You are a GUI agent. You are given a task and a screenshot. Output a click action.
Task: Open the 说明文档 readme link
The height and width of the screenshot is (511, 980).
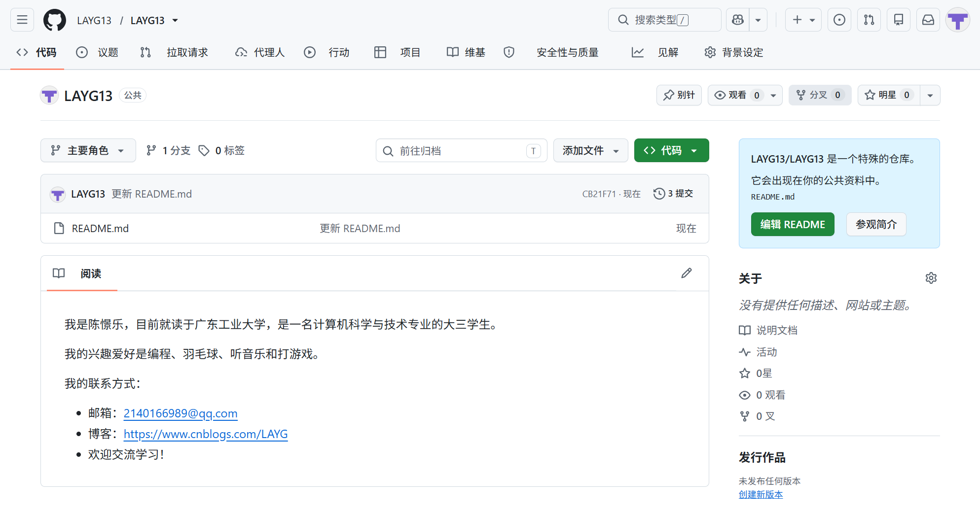[768, 330]
